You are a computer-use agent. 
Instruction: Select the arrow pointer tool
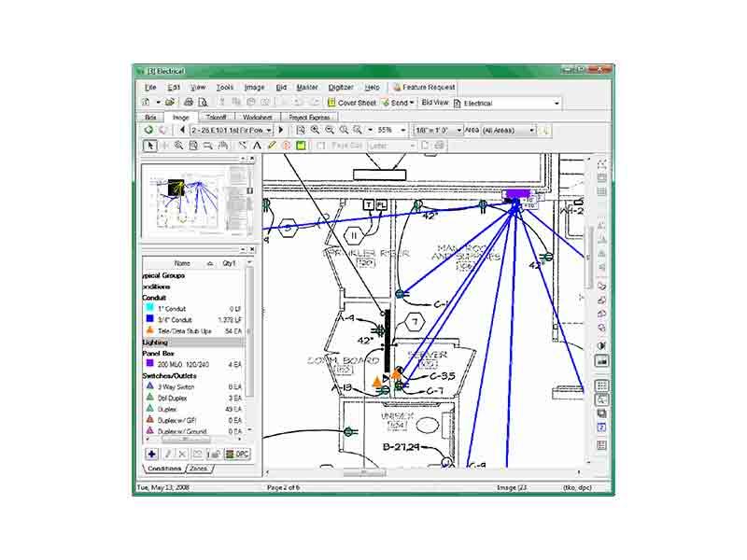(x=150, y=146)
